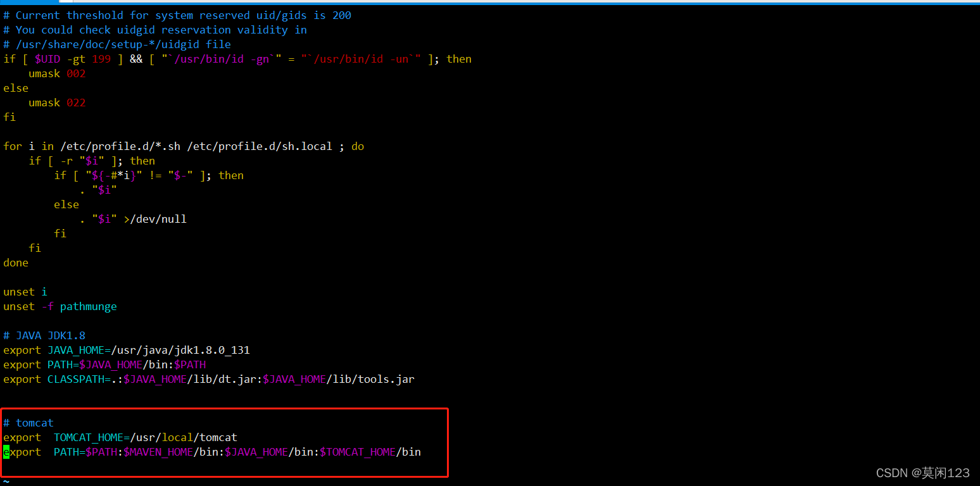Select the "uidgid reservation validity" comment line
980x486 pixels.
(x=155, y=30)
